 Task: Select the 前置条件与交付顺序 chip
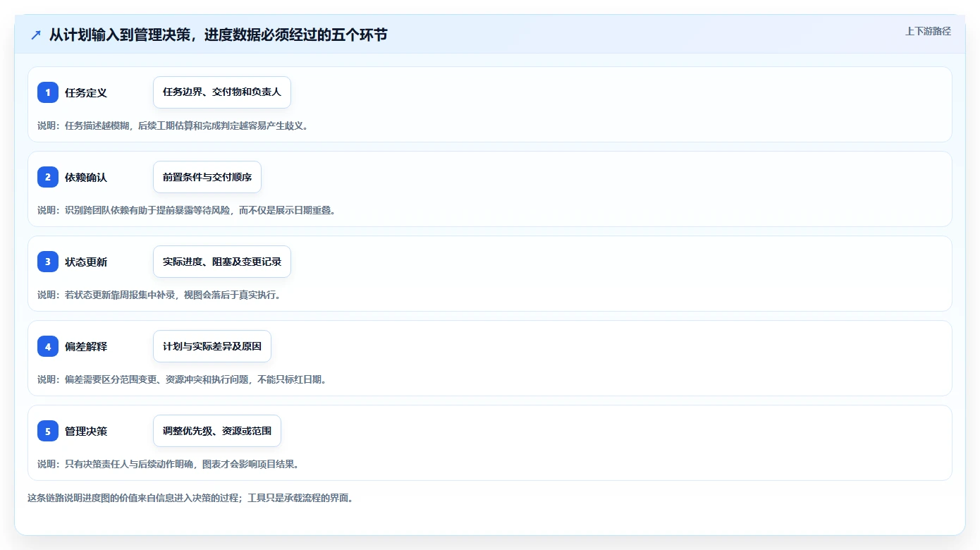[207, 177]
